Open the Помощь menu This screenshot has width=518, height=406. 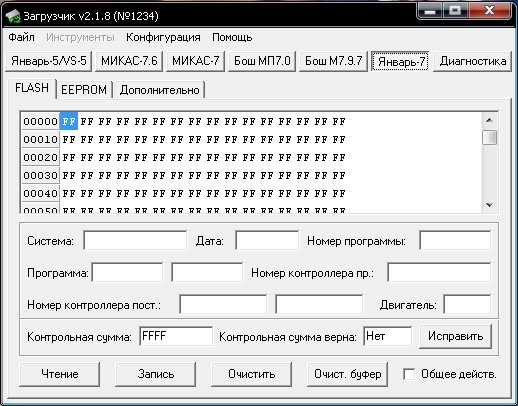tap(232, 37)
